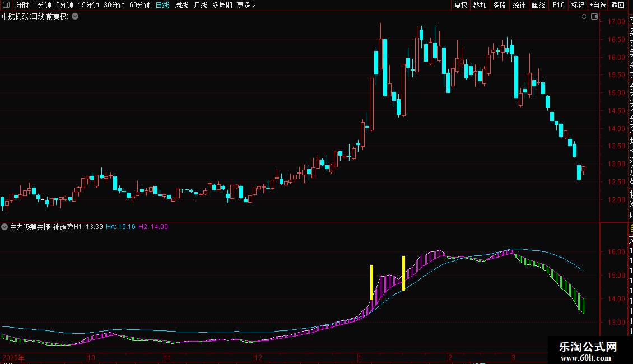Click the 叠加 overlay button
The width and height of the screenshot is (633, 364).
tap(480, 5)
